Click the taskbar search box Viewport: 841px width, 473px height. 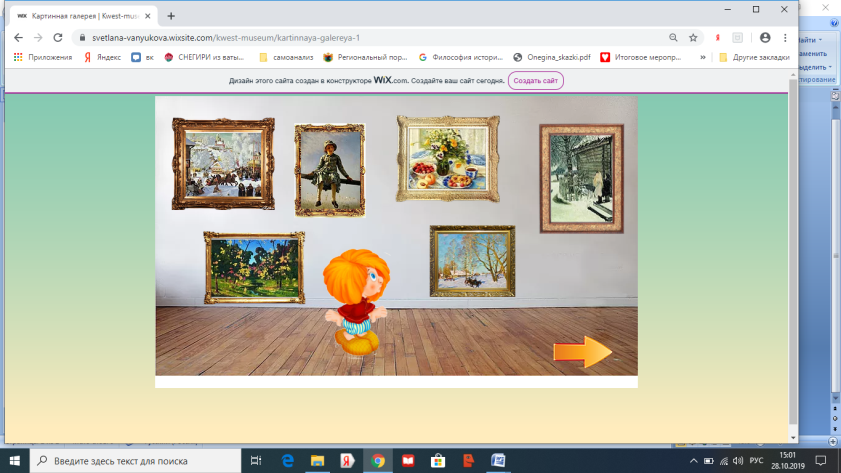coord(135,461)
